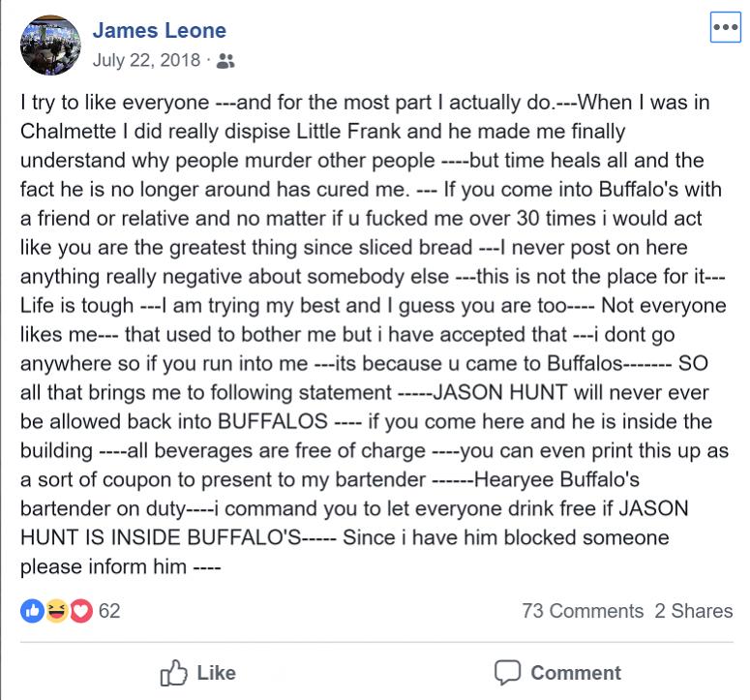Open the 73 Comments link

coord(582,611)
